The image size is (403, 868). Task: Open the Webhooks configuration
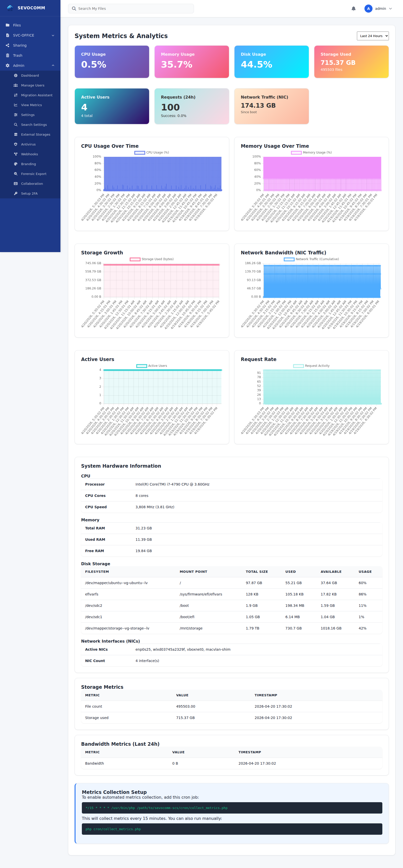tap(29, 154)
